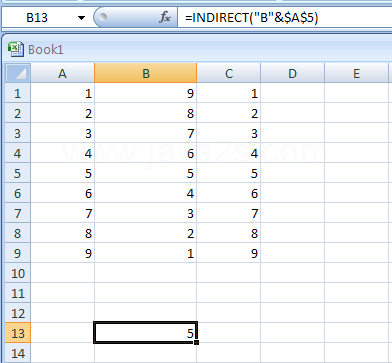Click cell C5 containing 5

click(x=229, y=173)
